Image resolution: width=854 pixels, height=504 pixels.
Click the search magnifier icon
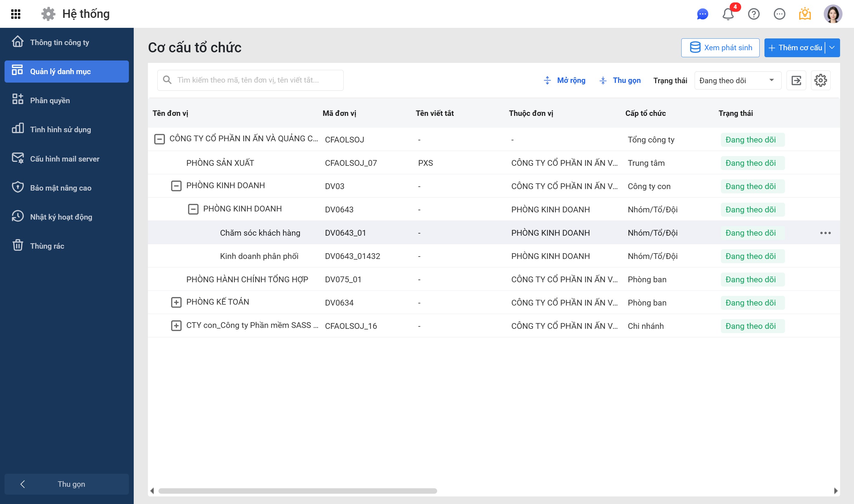click(x=167, y=80)
